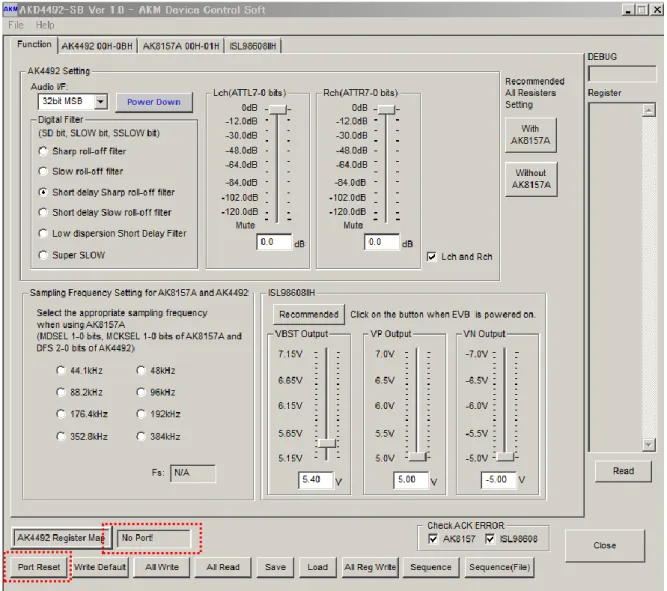The width and height of the screenshot is (667, 591).
Task: Click the VP 5.00 voltage field
Action: pos(411,480)
